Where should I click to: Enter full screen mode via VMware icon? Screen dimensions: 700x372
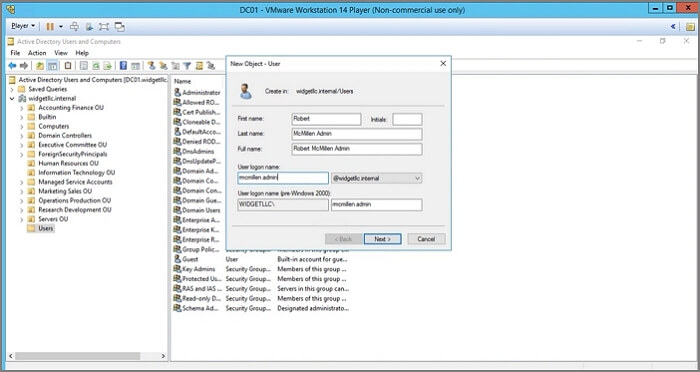click(x=104, y=27)
